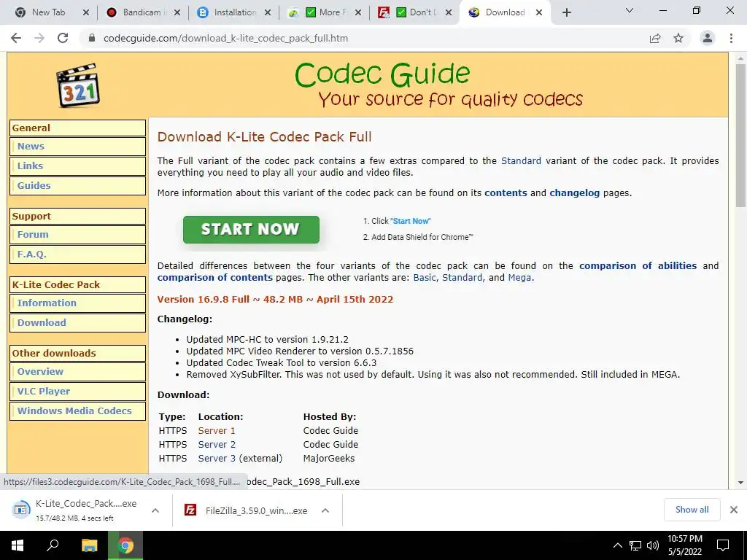Click the Show all downloads button

click(692, 510)
